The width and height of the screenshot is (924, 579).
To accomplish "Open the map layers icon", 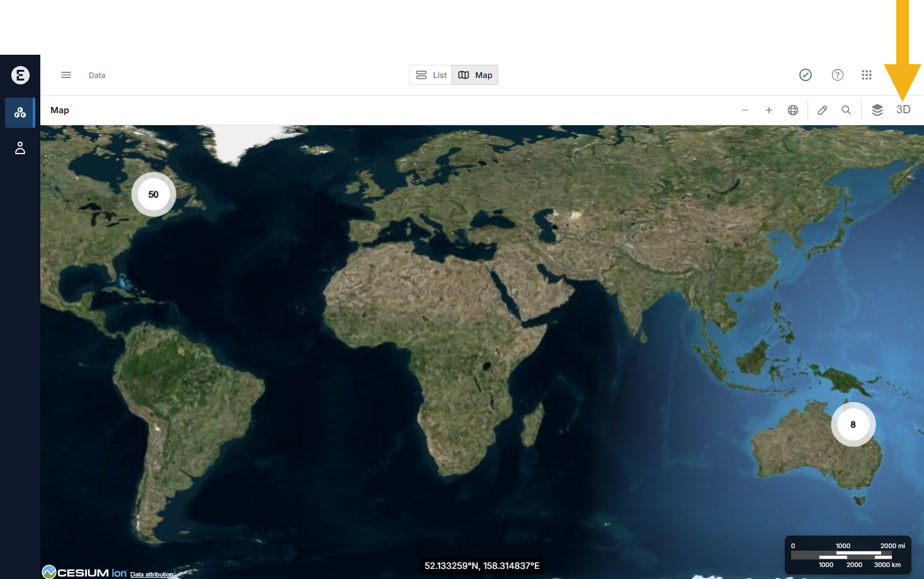I will 877,110.
